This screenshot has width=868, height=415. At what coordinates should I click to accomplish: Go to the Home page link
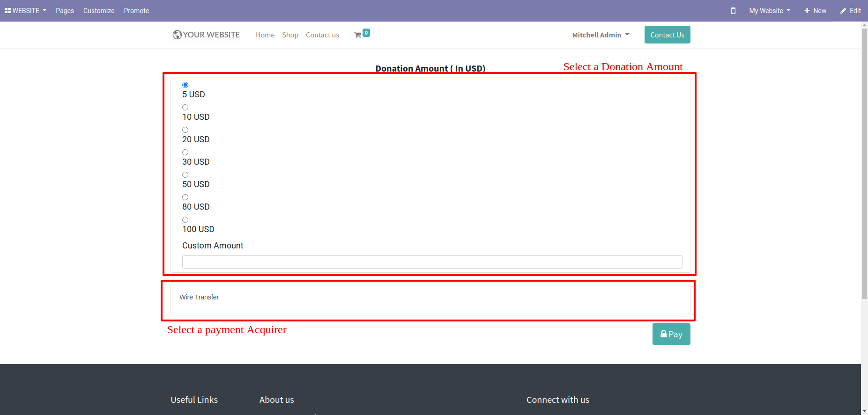click(x=265, y=35)
